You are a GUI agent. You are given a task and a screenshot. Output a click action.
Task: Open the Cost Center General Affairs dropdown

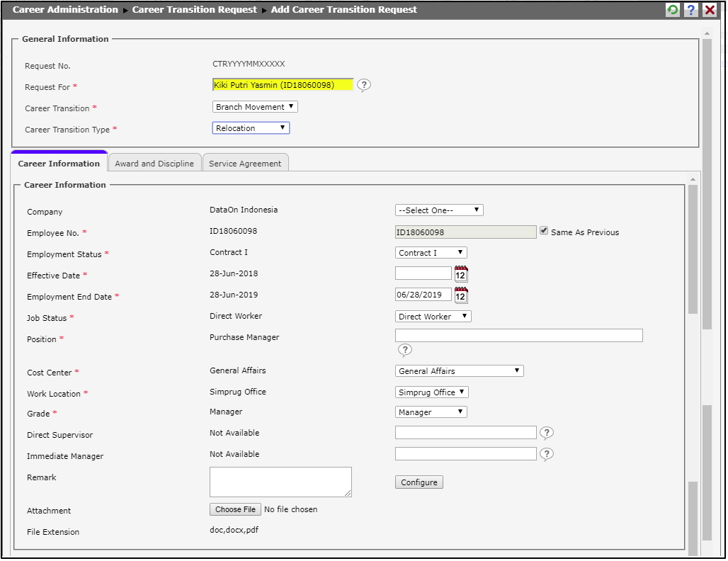459,371
